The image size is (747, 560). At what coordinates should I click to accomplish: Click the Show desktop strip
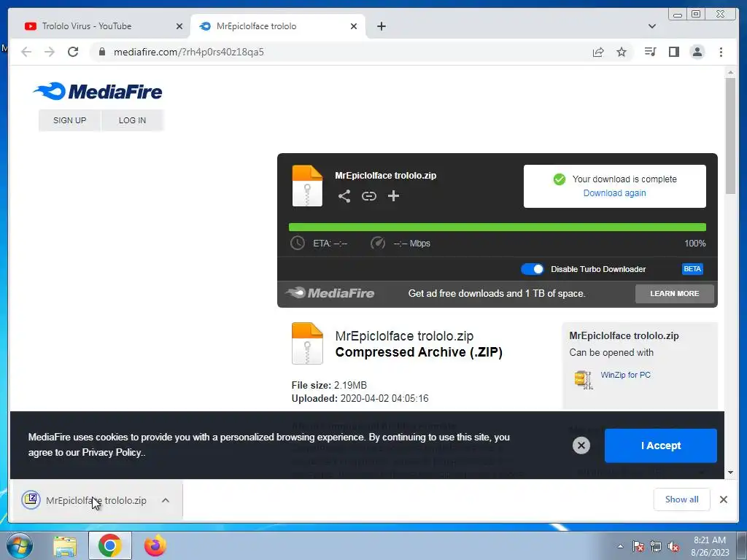point(741,546)
